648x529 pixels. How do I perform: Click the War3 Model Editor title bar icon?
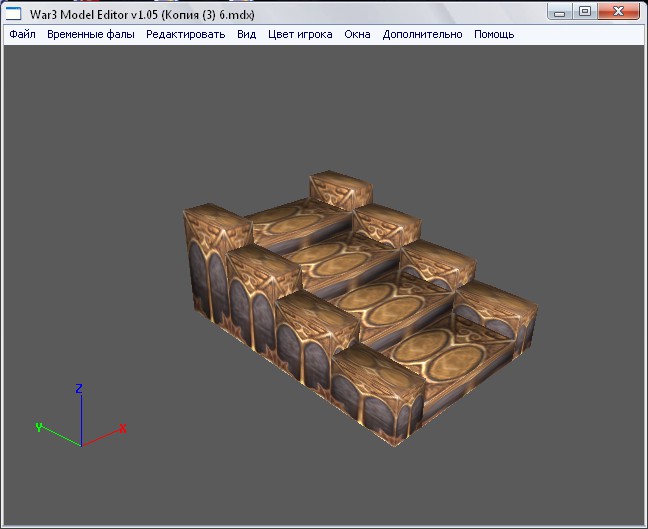click(13, 14)
